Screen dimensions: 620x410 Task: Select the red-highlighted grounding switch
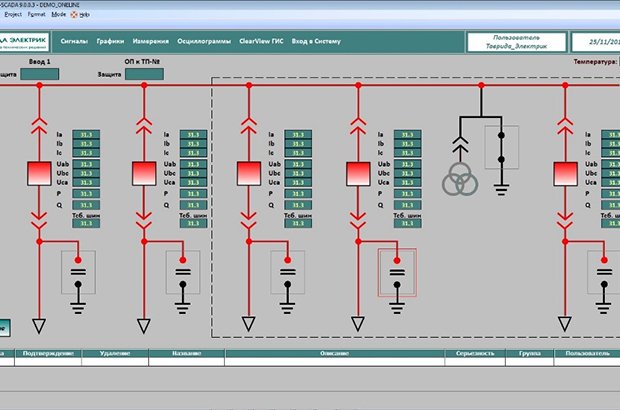(x=397, y=272)
